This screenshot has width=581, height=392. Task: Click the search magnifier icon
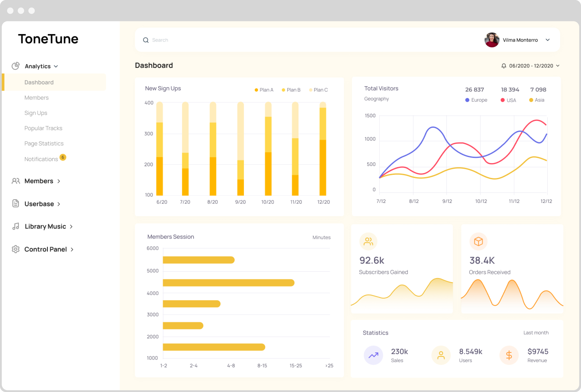pyautogui.click(x=146, y=40)
